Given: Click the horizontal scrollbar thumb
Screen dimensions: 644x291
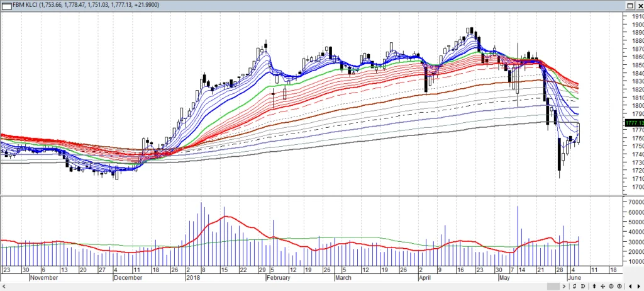Looking at the screenshot, I should point(553,286).
